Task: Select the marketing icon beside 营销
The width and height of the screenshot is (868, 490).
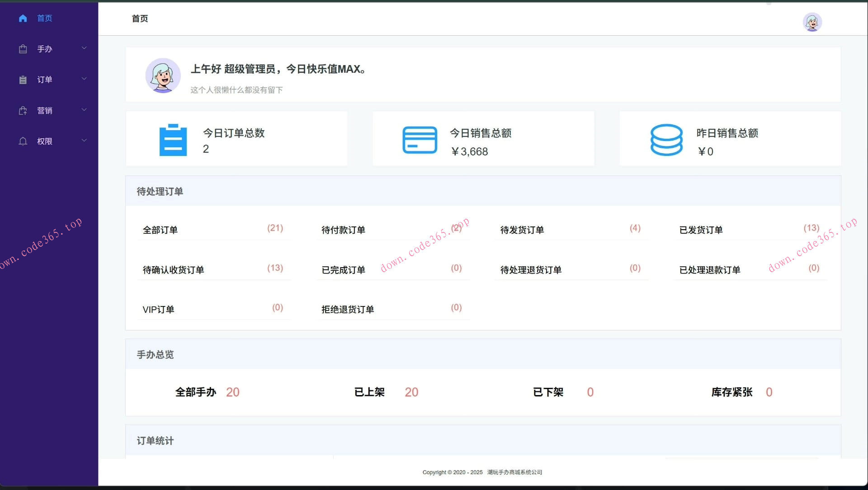Action: [x=23, y=110]
